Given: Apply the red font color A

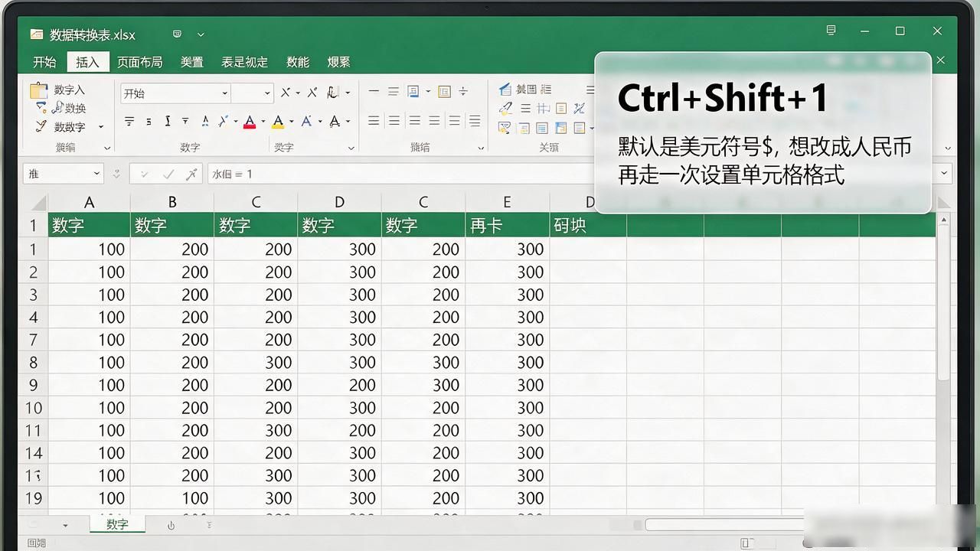Looking at the screenshot, I should click(x=249, y=121).
